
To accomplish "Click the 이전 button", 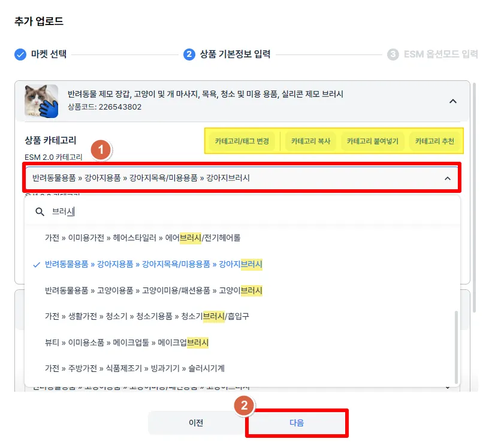I will coord(196,423).
